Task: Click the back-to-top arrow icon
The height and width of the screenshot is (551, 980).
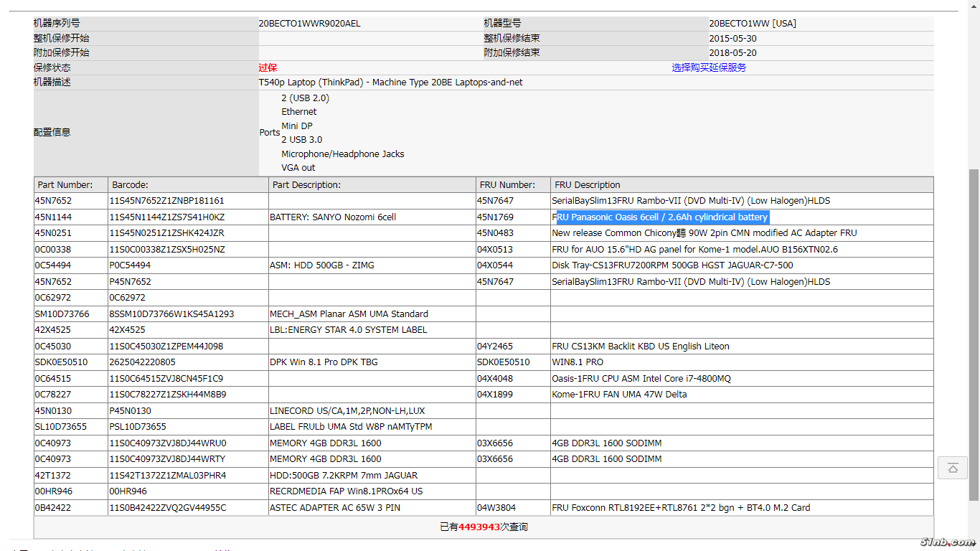Action: [x=953, y=468]
